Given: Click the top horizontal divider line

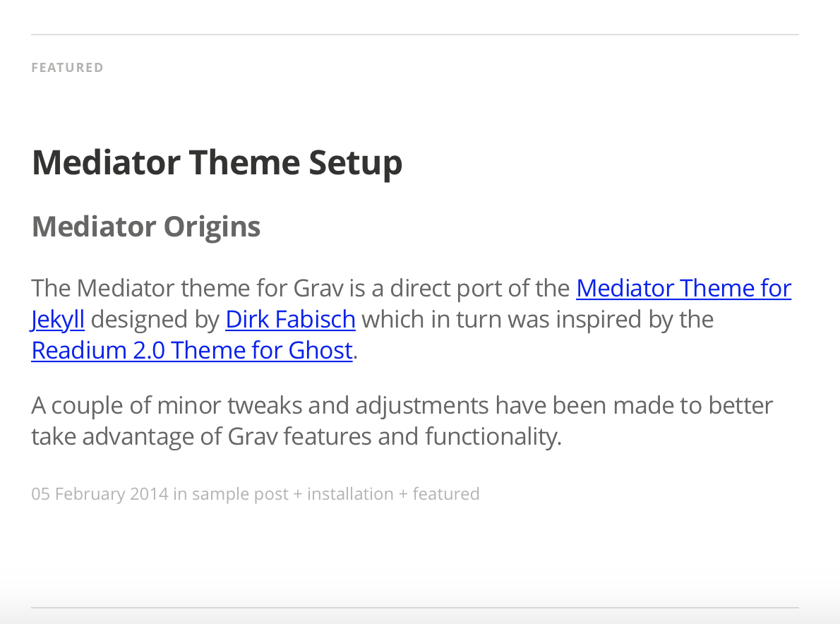Looking at the screenshot, I should pyautogui.click(x=415, y=35).
